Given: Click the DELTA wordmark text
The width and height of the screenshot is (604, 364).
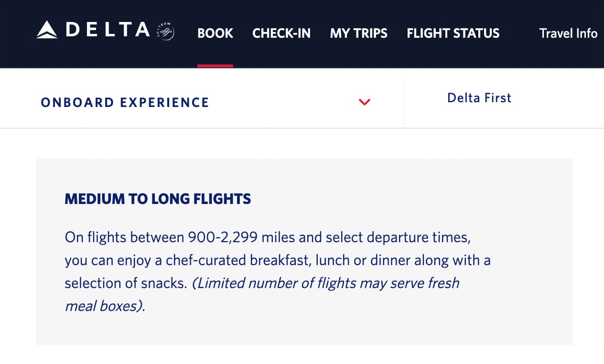Looking at the screenshot, I should click(108, 30).
